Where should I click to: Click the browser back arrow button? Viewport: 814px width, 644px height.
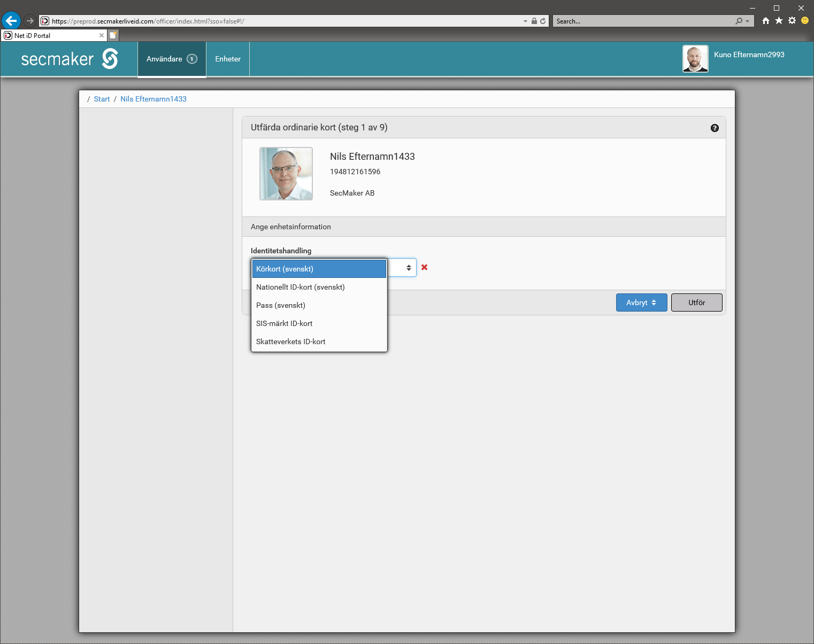(11, 21)
